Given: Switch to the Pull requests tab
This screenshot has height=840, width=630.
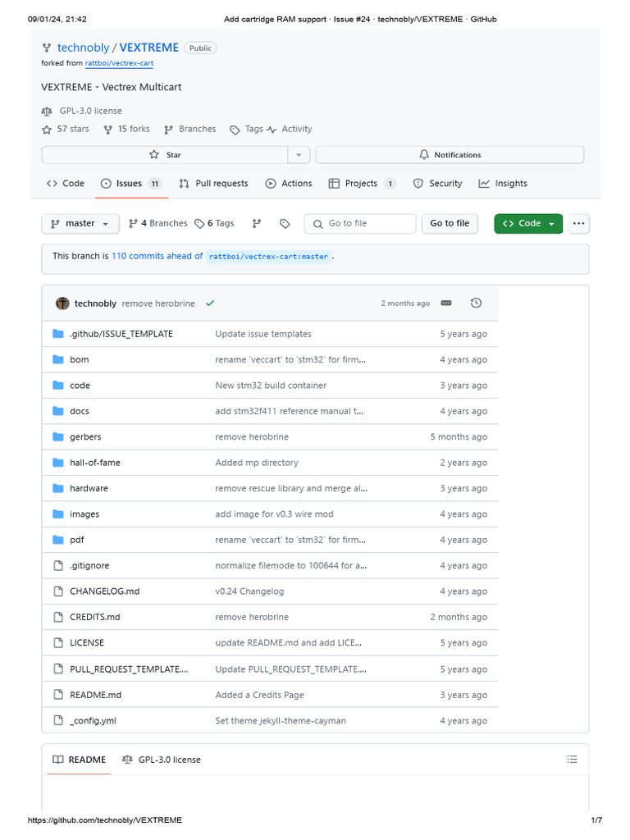Looking at the screenshot, I should pos(213,183).
